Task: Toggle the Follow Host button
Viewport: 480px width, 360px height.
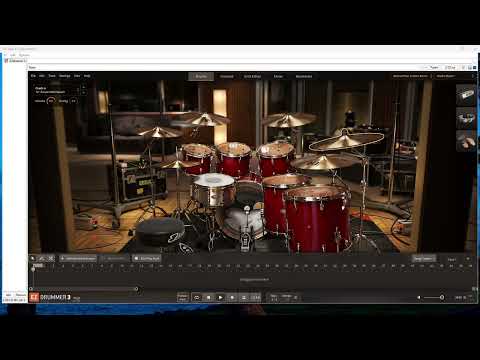Action: (183, 297)
